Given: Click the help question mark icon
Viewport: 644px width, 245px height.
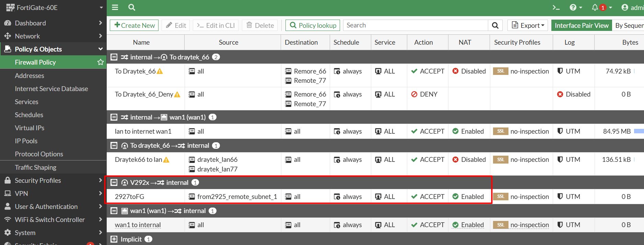Looking at the screenshot, I should click(573, 8).
